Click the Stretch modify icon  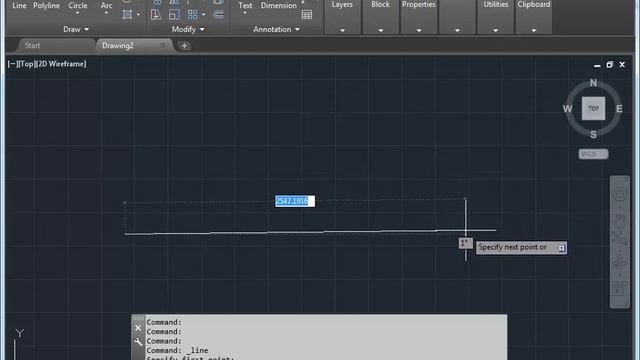click(156, 15)
